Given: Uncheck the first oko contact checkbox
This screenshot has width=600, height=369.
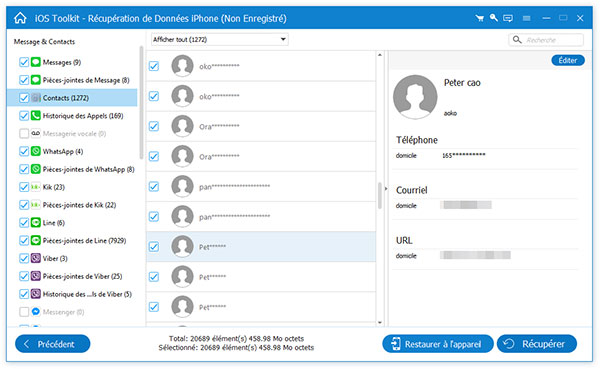Looking at the screenshot, I should tap(154, 66).
